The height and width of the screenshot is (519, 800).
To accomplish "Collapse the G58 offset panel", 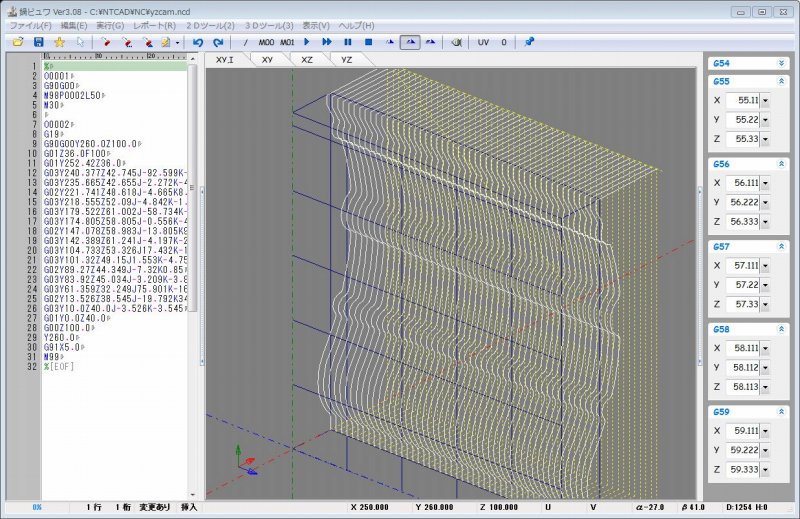I will [x=781, y=329].
